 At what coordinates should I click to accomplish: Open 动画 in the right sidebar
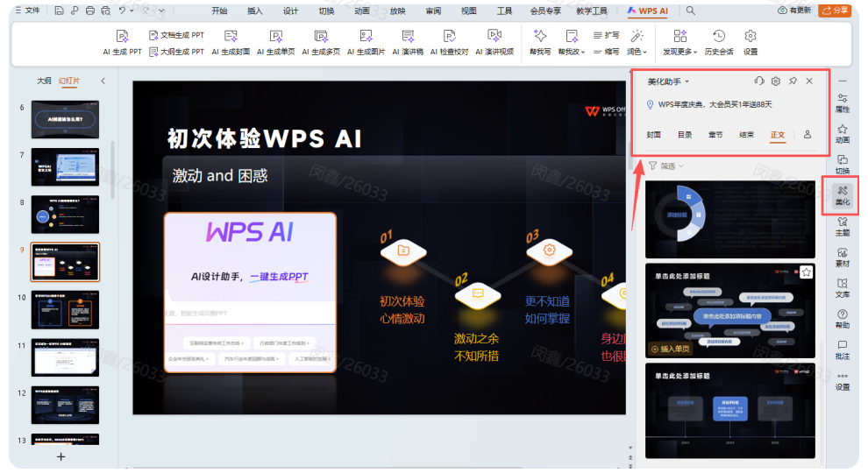[843, 134]
